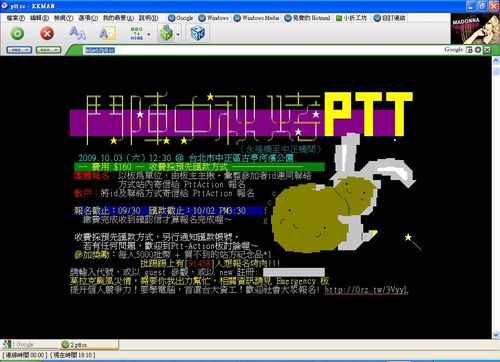Open the Windows Media bookmark link
This screenshot has width=500, height=362.
pos(256,18)
